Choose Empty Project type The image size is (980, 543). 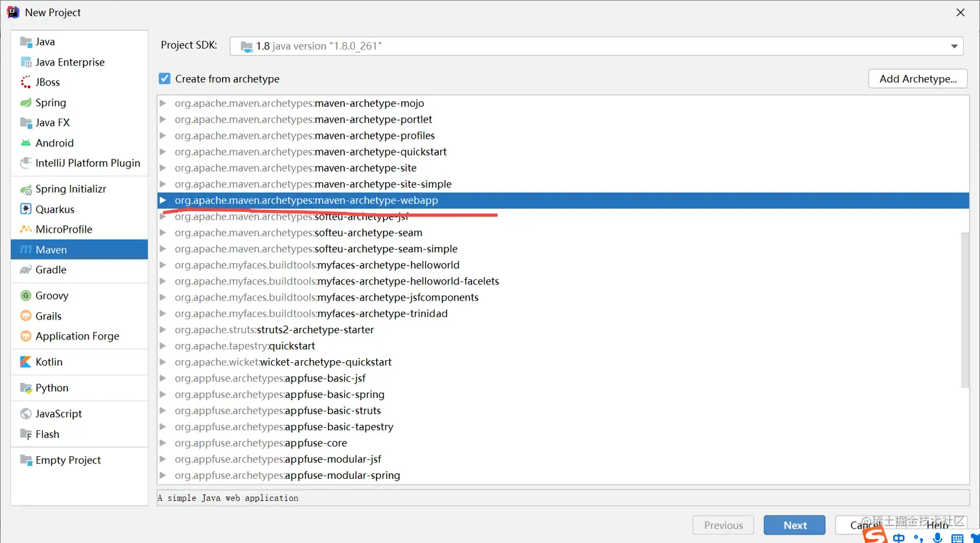tap(79, 460)
